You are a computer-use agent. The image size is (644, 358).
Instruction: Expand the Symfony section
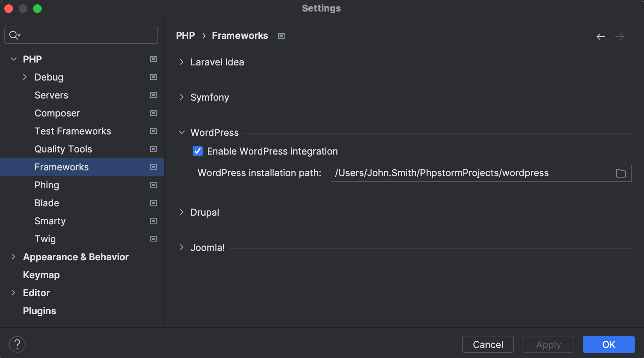point(181,97)
